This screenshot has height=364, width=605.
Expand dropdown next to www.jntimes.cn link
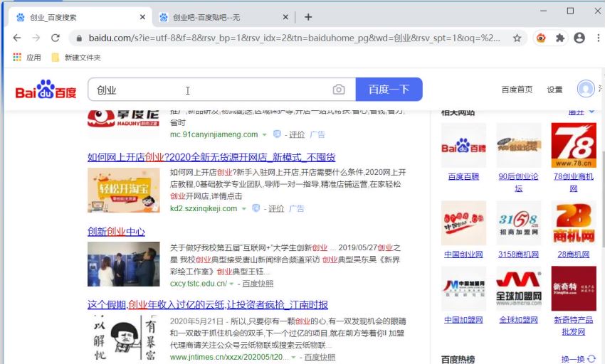[x=294, y=358]
